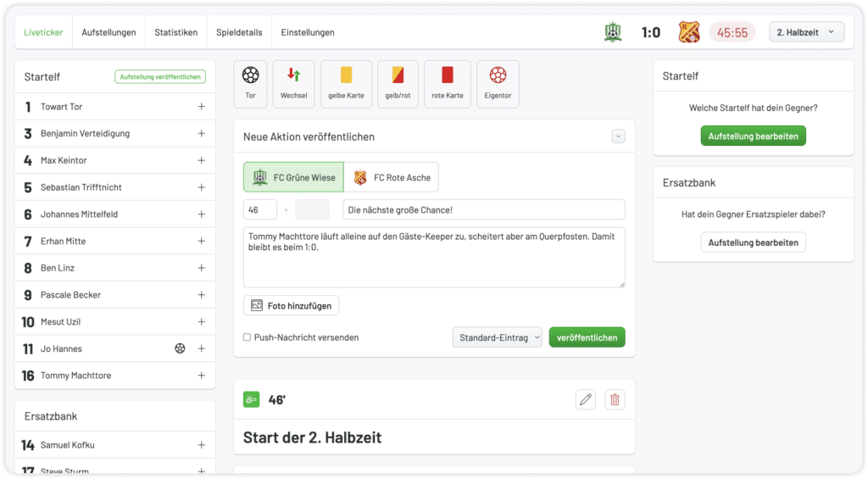The image size is (868, 479).
Task: Click the Tor goal icon button
Action: pyautogui.click(x=250, y=84)
